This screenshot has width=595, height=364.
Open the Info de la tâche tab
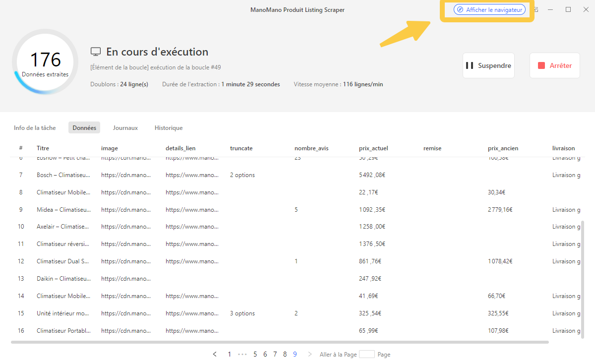tap(35, 128)
